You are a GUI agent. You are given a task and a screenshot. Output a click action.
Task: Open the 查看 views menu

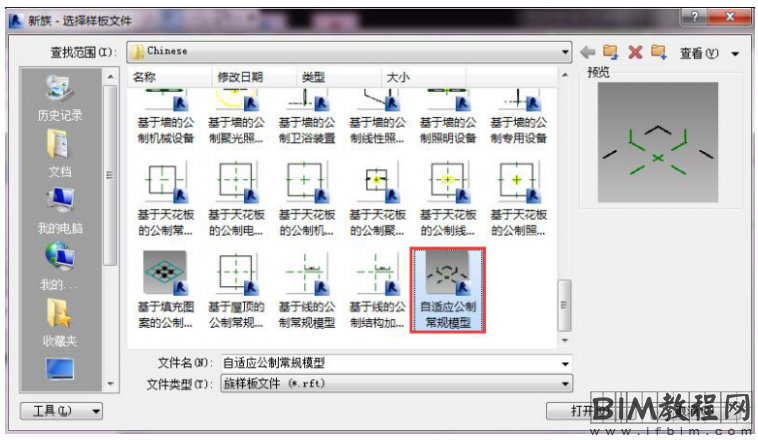tap(699, 53)
